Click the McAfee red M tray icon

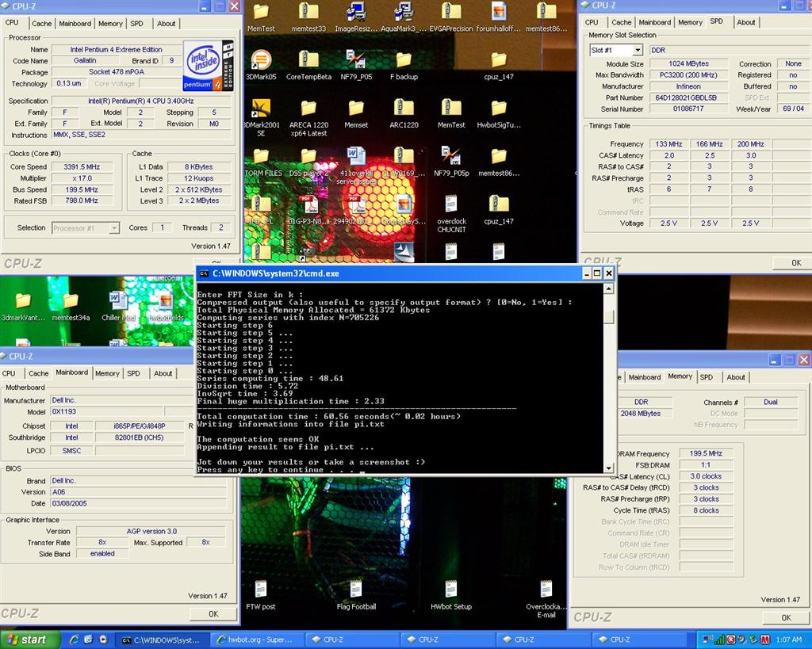[x=764, y=639]
